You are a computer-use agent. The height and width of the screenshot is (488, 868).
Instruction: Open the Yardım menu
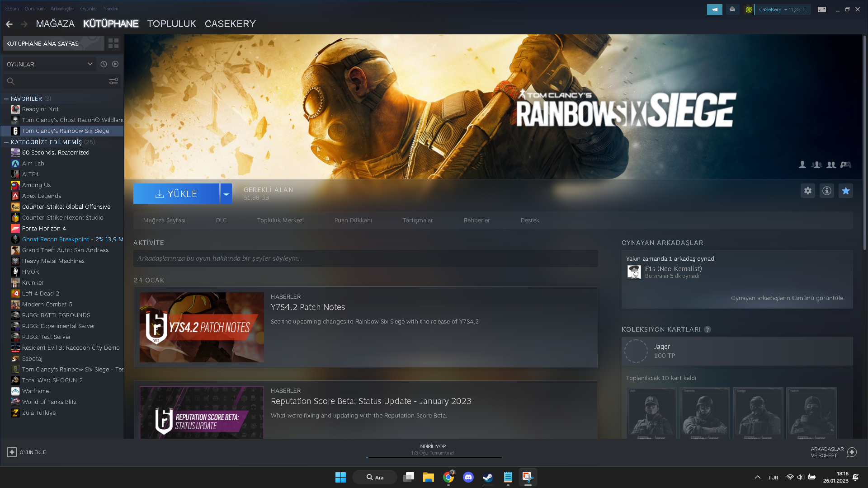(111, 9)
